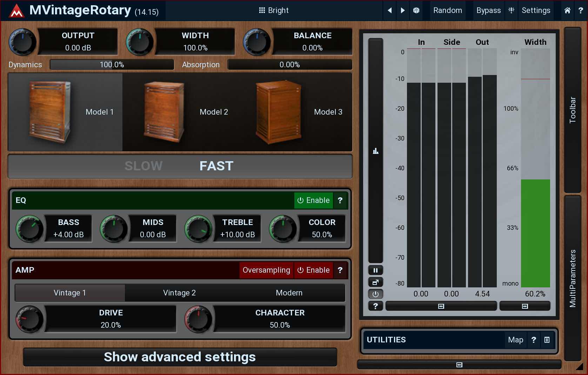This screenshot has height=375, width=588.
Task: Toggle the AMP Enable button
Action: click(x=313, y=270)
